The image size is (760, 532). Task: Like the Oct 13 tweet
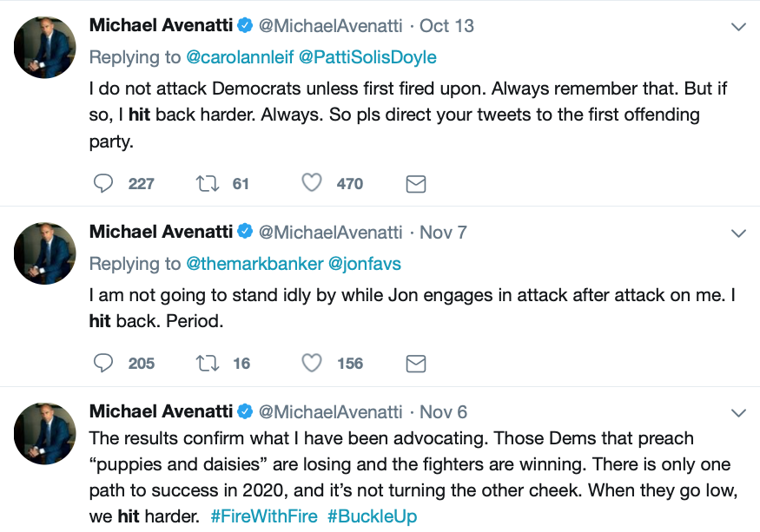[312, 183]
